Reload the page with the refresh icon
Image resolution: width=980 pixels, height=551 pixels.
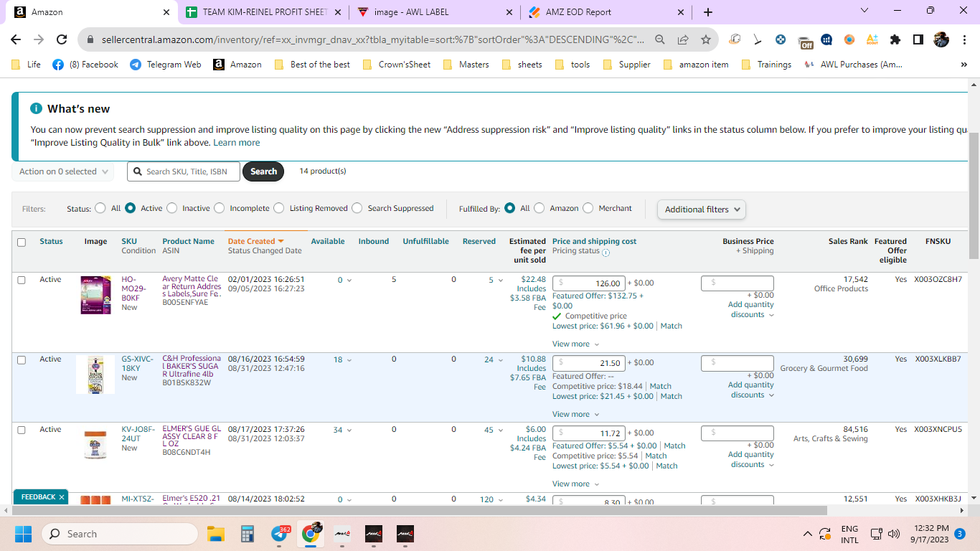coord(62,39)
